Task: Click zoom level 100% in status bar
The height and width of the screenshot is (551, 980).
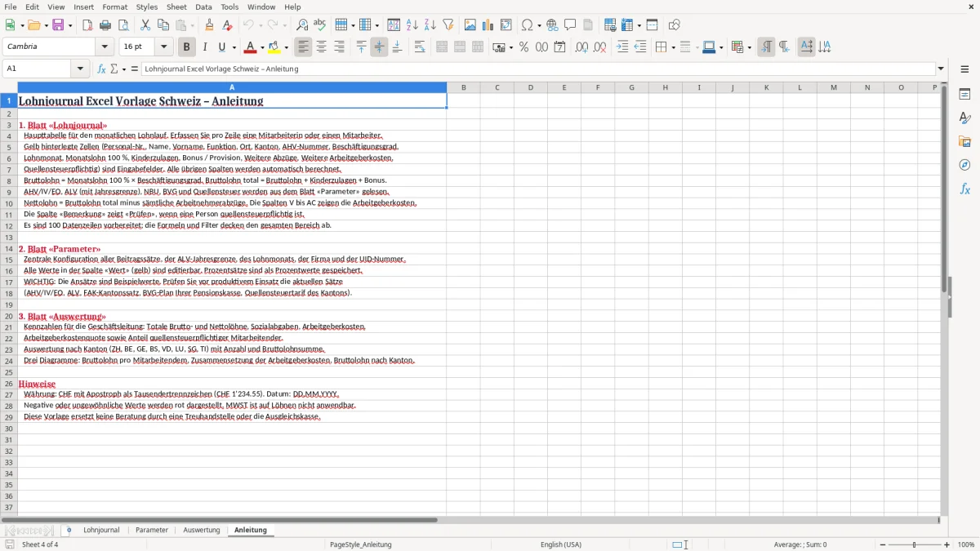Action: (x=966, y=544)
